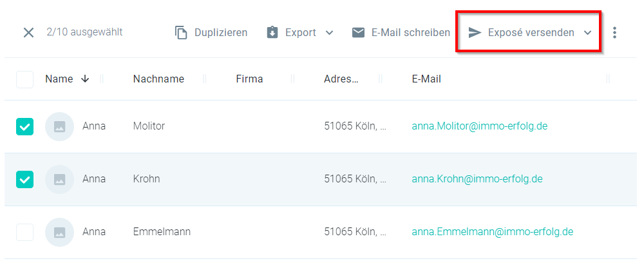The width and height of the screenshot is (644, 270).
Task: Click the E-Mail column header
Action: pos(426,79)
